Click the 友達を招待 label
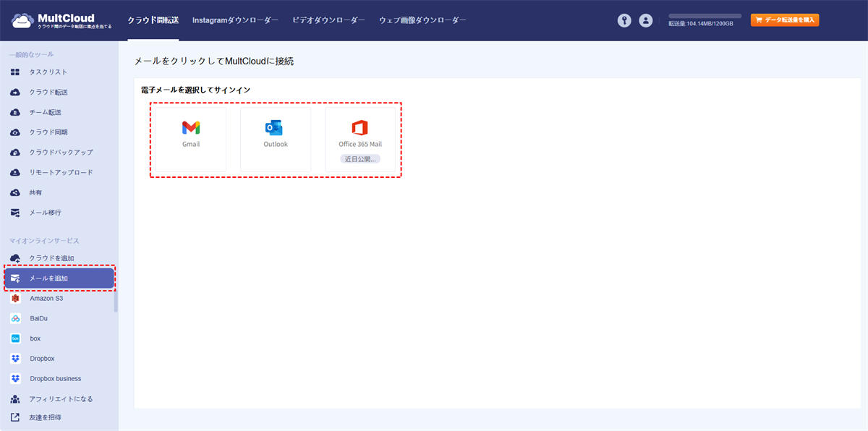This screenshot has height=431, width=868. (45, 417)
